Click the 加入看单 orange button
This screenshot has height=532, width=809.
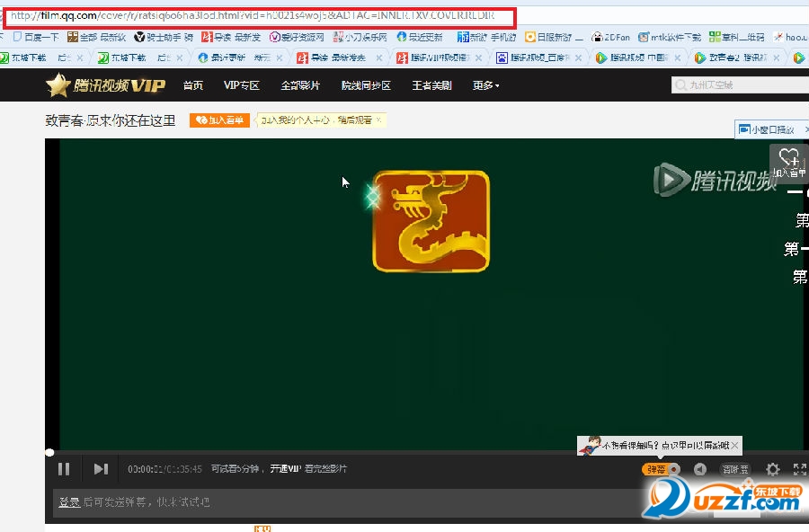pyautogui.click(x=220, y=120)
